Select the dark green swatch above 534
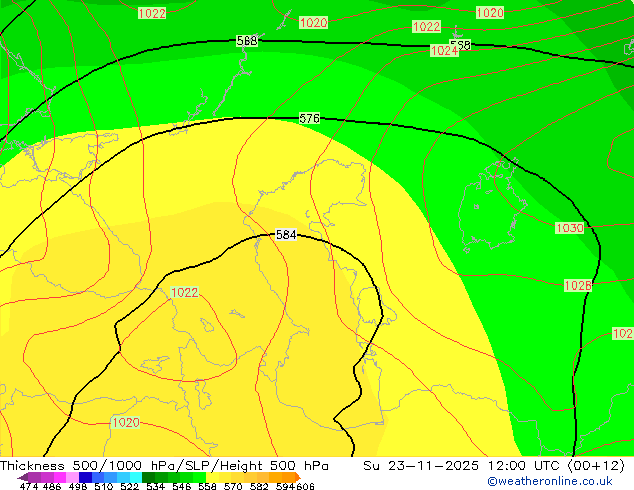634x490 pixels. pos(148,477)
